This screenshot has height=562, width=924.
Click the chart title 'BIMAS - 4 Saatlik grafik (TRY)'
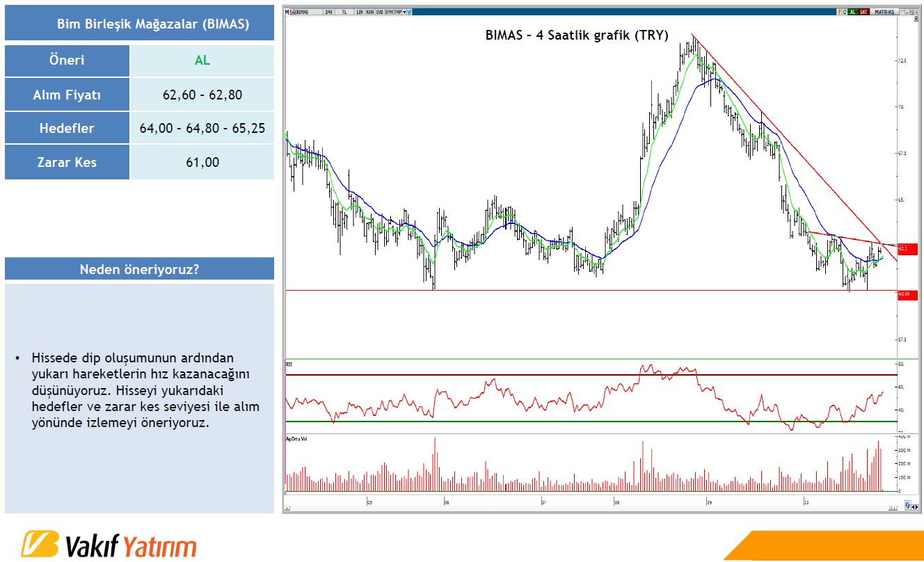(577, 35)
